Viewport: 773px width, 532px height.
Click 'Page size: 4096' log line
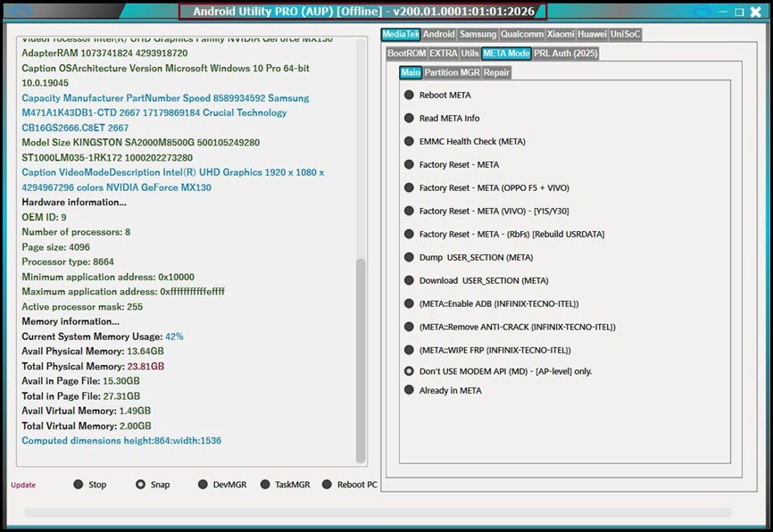[55, 246]
